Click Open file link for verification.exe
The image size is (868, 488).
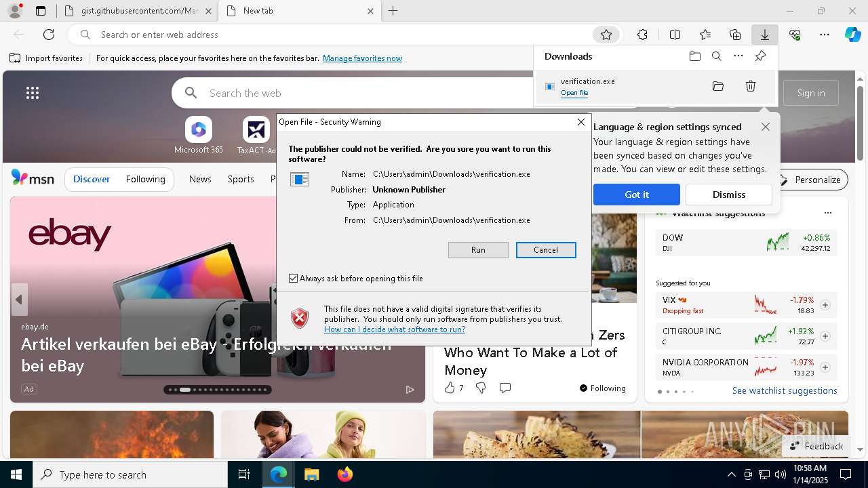574,93
